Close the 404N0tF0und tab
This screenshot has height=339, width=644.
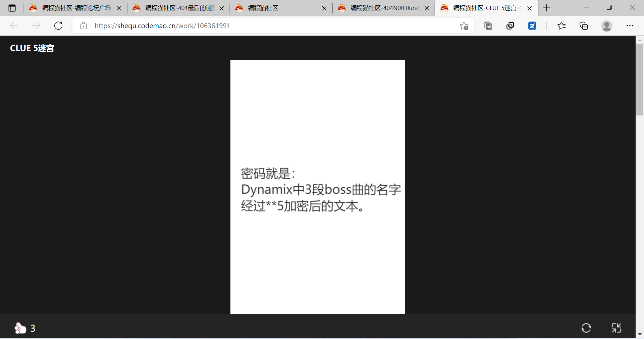427,8
